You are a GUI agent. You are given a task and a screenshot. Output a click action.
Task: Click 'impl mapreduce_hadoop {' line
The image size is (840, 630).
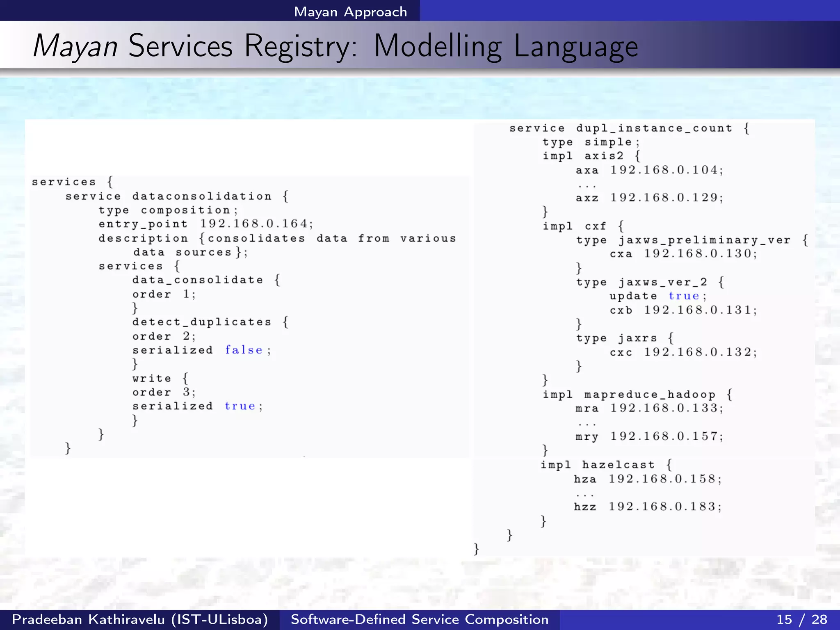638,395
